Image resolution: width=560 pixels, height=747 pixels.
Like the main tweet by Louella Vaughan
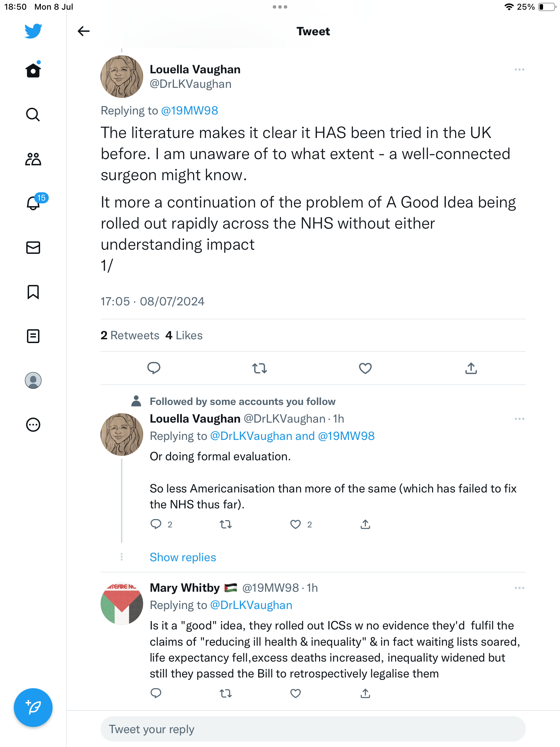pos(365,368)
